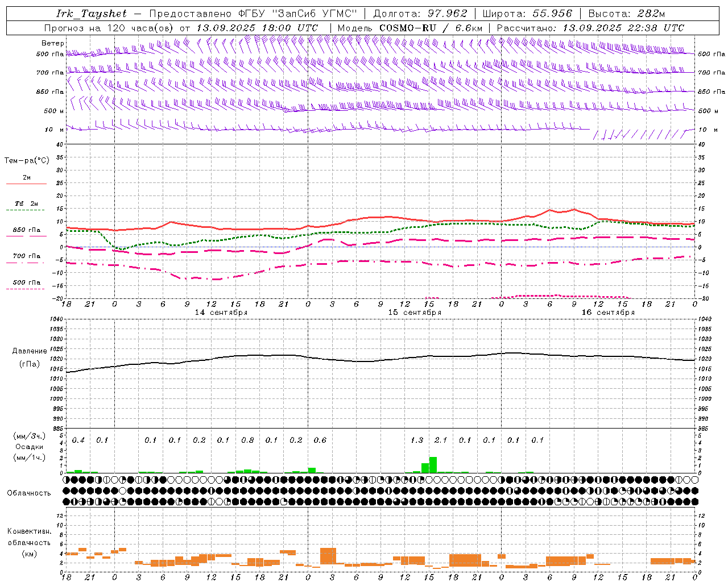
Task: Click the 2.1 precipitation value
Action: pos(441,440)
